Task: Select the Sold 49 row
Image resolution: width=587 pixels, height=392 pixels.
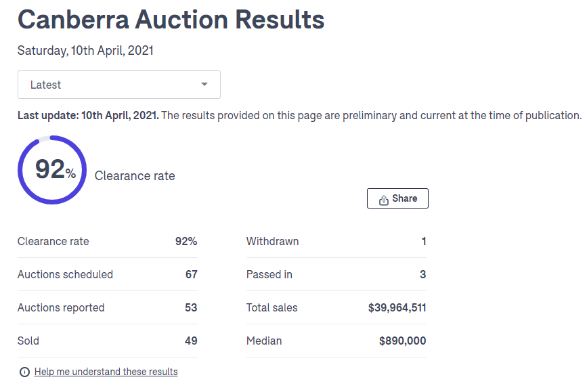Action: coord(108,341)
